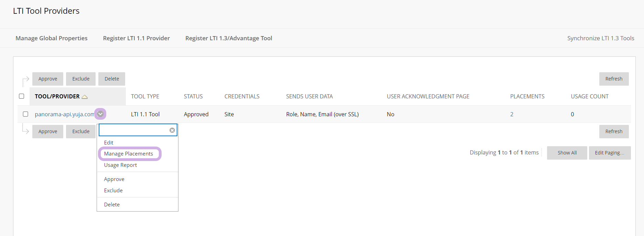Click the bottom Refresh button
Image resolution: width=644 pixels, height=236 pixels.
pos(614,131)
